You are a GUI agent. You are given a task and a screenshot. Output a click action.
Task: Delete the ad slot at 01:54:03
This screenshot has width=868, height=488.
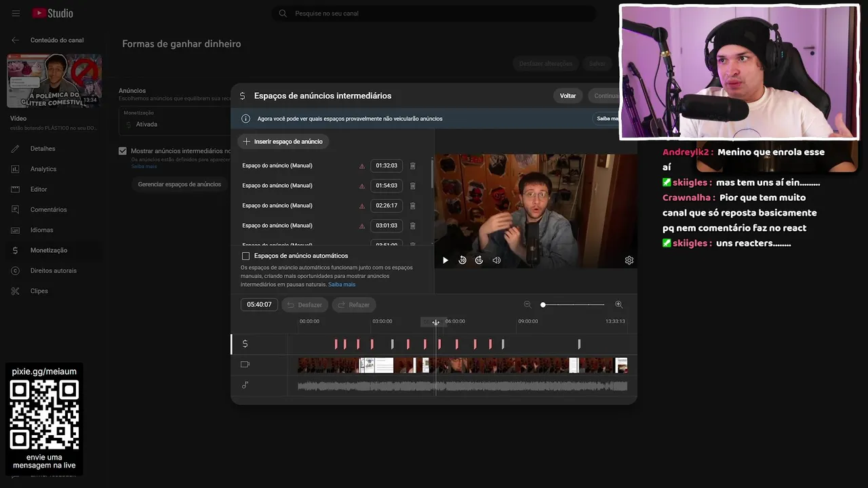point(412,186)
